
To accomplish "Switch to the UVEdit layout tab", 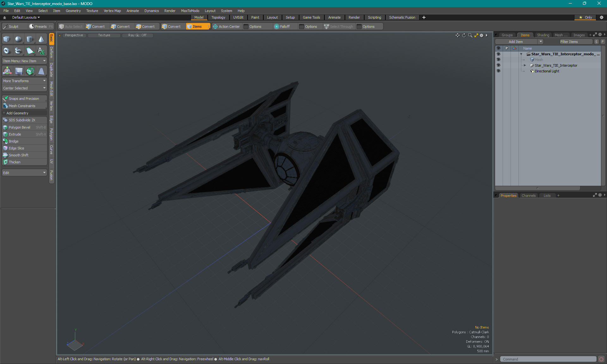I will pos(238,17).
